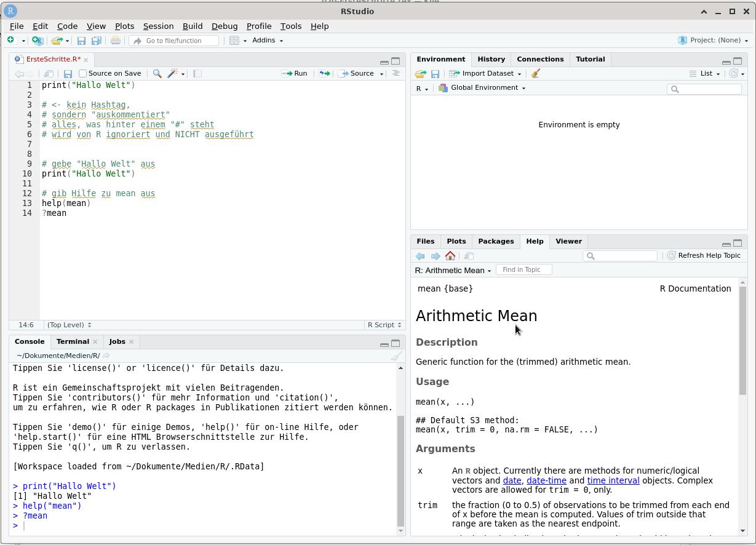Go forward to the next help topic
This screenshot has height=545, width=756.
click(436, 256)
